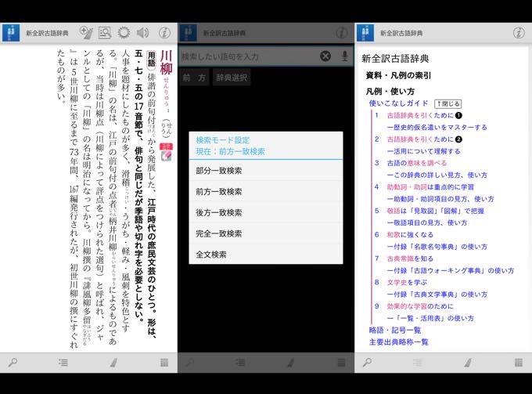Image resolution: width=532 pixels, height=394 pixels.
Task: Select 部分一致検索 search mode
Action: 218,170
